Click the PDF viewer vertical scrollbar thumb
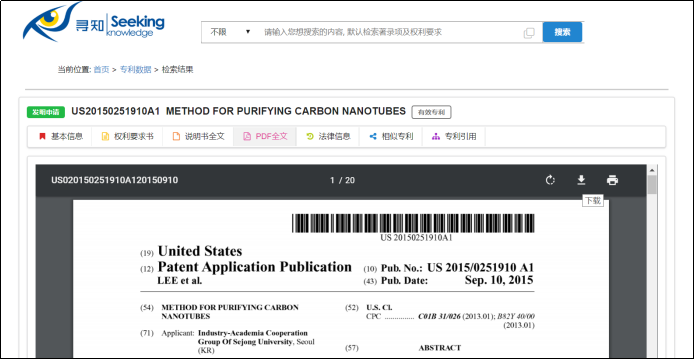 point(652,184)
